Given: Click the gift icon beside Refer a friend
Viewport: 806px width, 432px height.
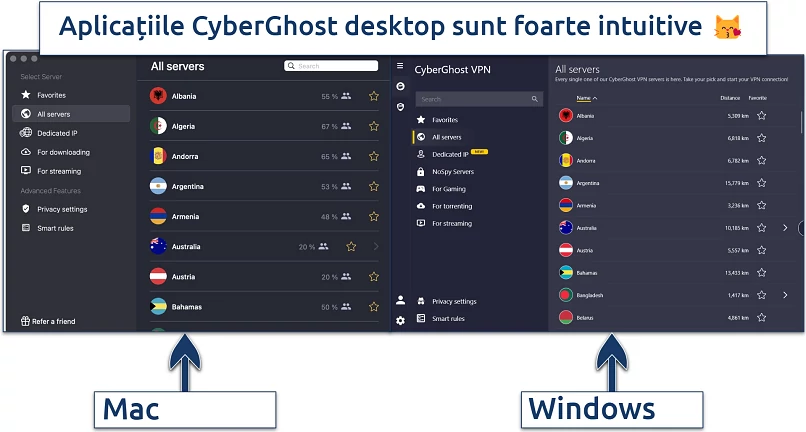Looking at the screenshot, I should [25, 321].
